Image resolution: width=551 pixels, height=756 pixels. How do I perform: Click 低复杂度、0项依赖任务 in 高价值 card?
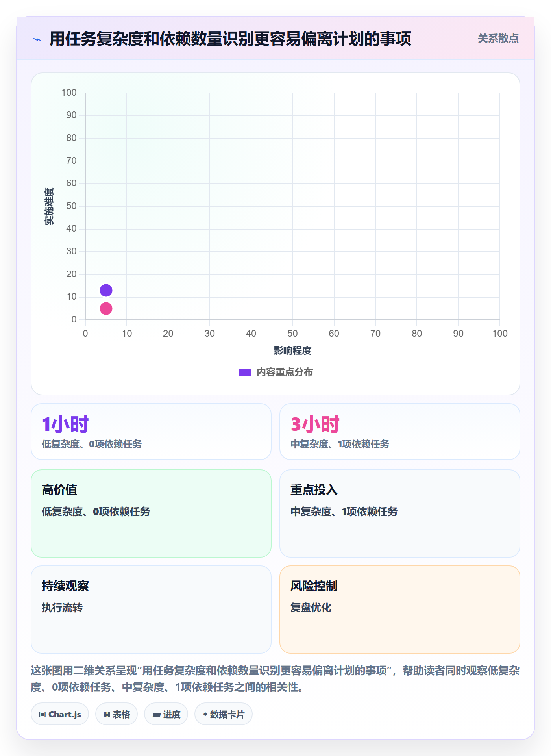pos(96,511)
